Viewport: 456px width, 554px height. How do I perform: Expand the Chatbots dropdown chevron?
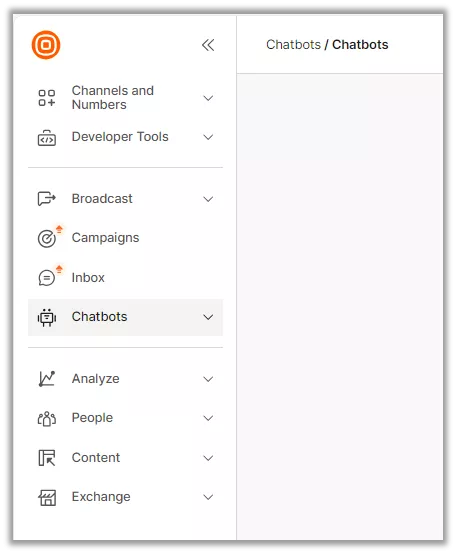(x=208, y=317)
